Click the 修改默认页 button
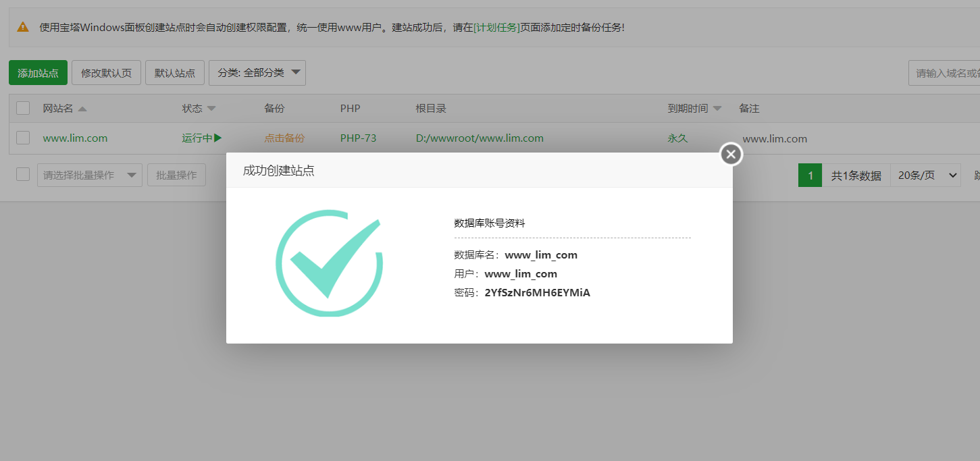Image resolution: width=980 pixels, height=461 pixels. tap(106, 73)
